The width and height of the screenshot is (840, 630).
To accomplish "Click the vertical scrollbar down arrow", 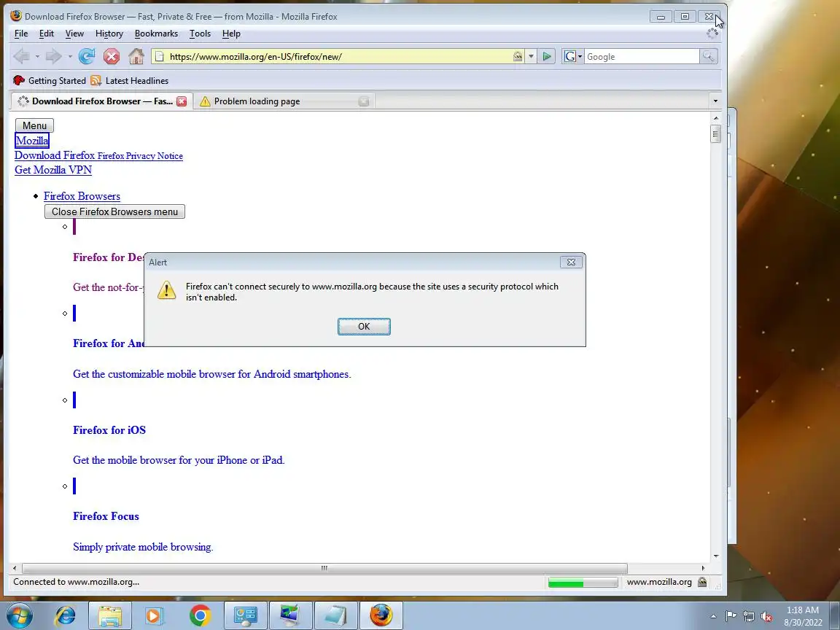I will (x=716, y=556).
